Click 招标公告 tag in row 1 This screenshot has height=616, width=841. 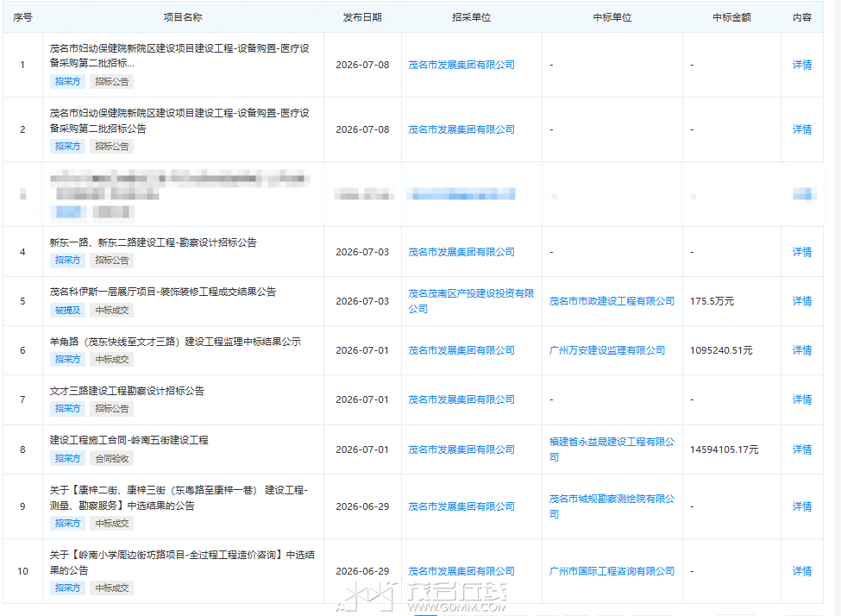111,82
